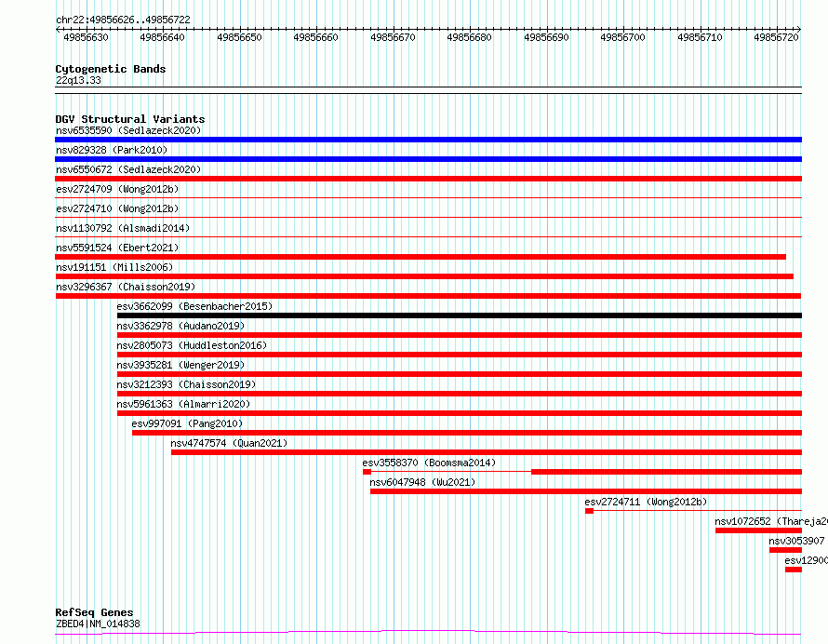The image size is (828, 644).
Task: Select esv3662099 (Besenbacher2015) label
Action: [x=194, y=306]
